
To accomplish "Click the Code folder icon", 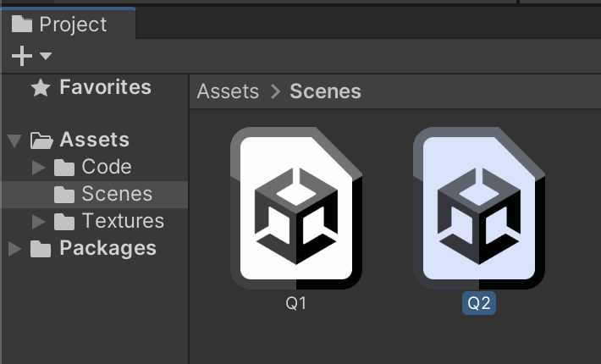I will click(64, 168).
